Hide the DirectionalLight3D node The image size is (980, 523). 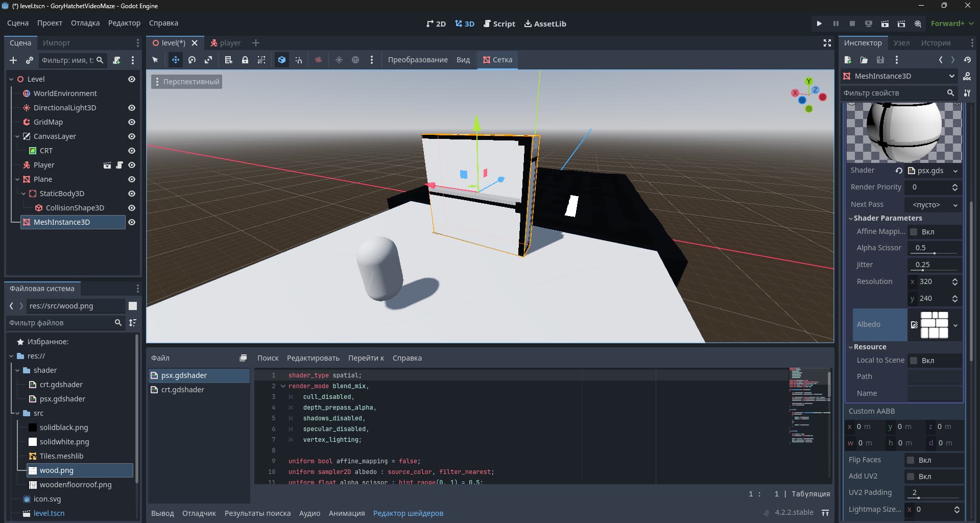[131, 108]
